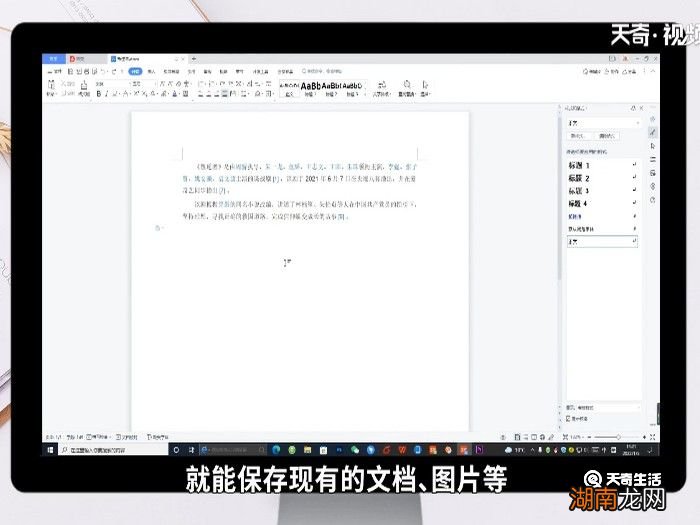Apply Bold with the B icon
The height and width of the screenshot is (525, 700).
point(99,94)
